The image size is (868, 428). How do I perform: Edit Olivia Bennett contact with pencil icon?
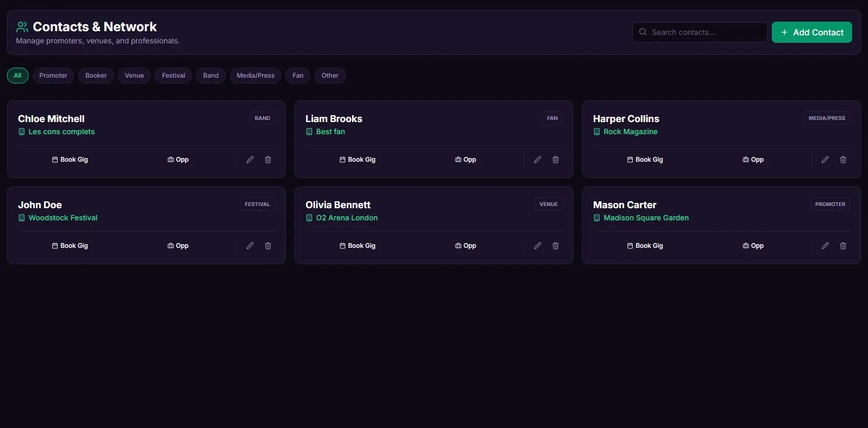coord(538,246)
